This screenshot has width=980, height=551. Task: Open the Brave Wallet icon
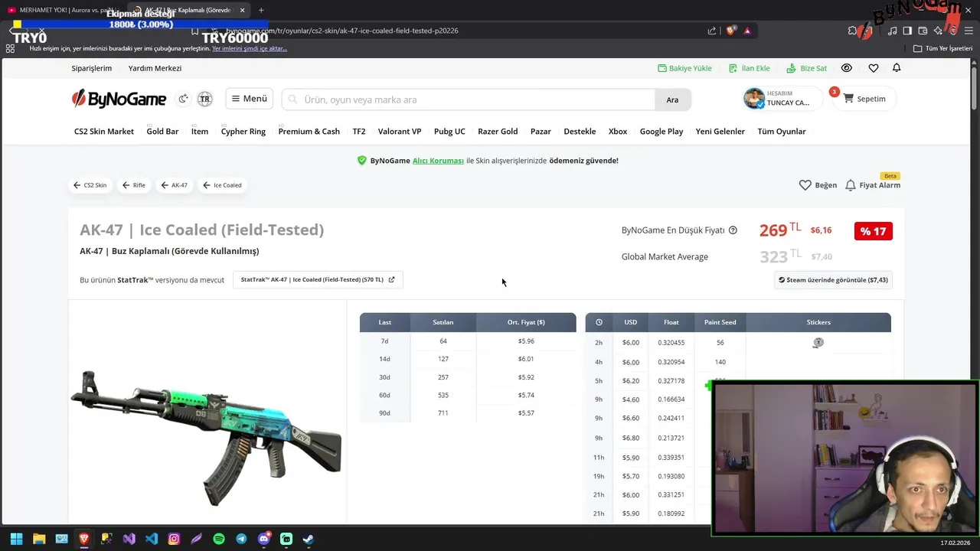(x=923, y=31)
